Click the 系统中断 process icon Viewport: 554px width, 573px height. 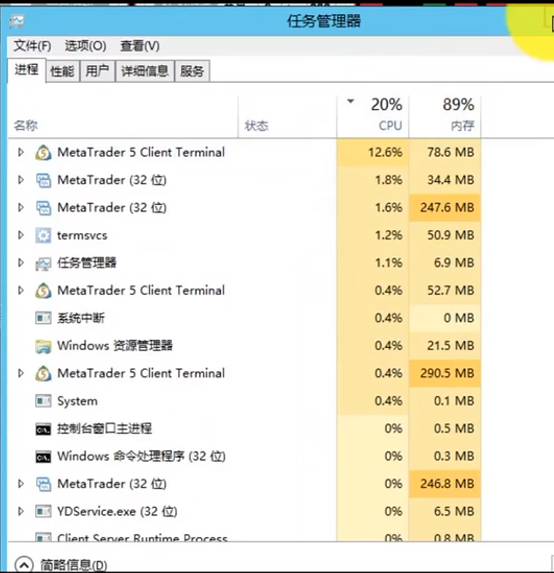43,318
